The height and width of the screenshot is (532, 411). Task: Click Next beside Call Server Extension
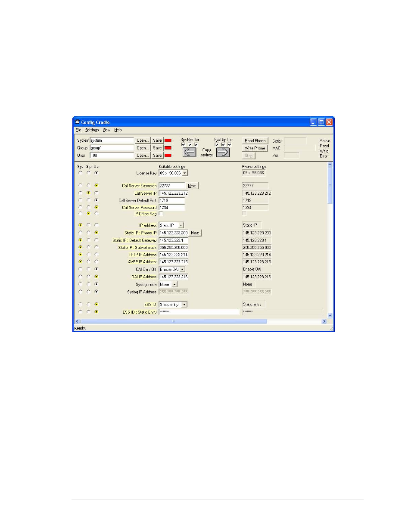pos(192,186)
